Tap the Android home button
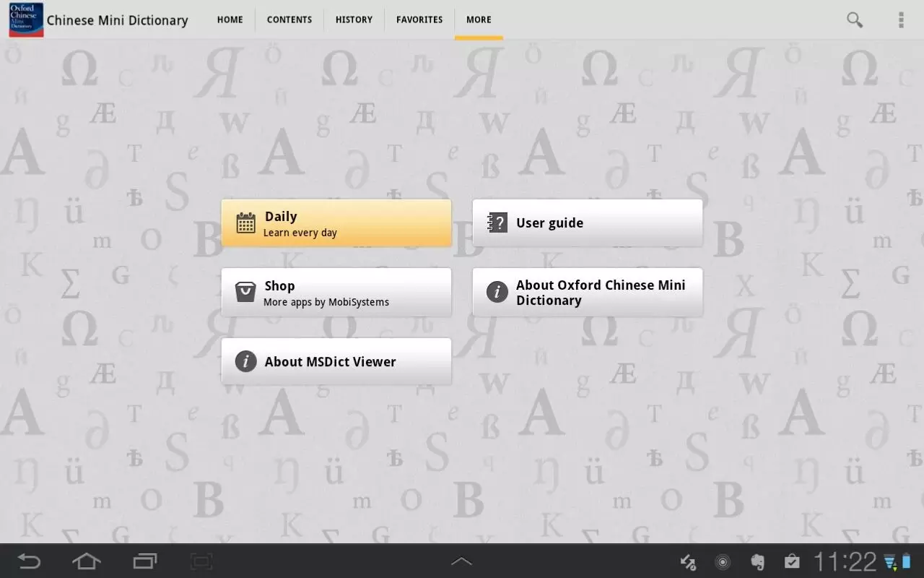This screenshot has width=924, height=578. coord(86,561)
